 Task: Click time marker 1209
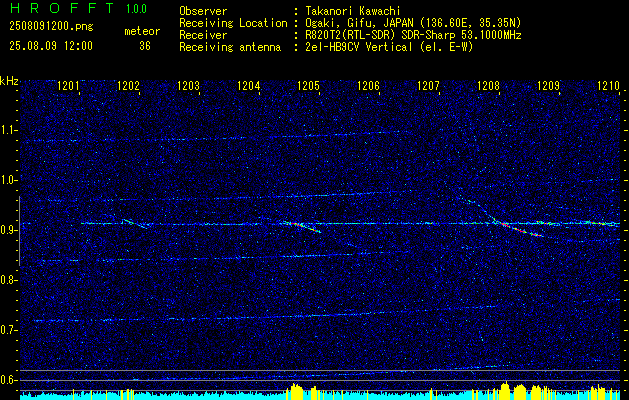pos(548,86)
